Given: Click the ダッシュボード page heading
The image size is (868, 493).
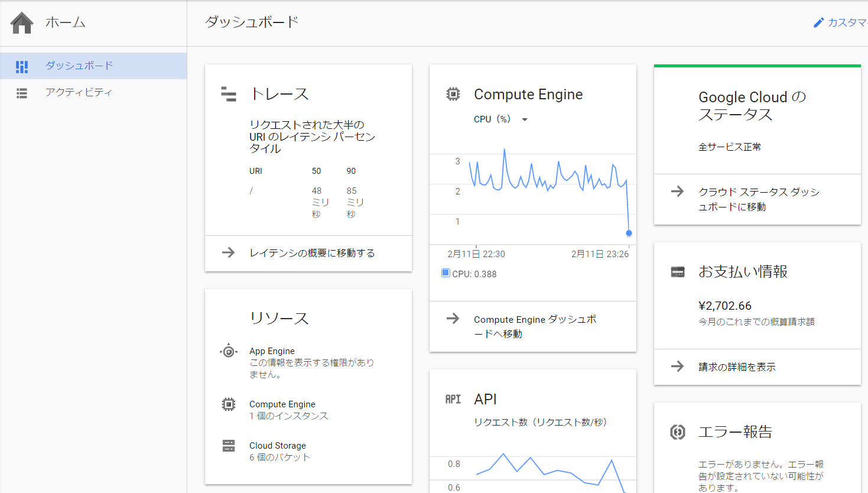Looking at the screenshot, I should click(252, 22).
